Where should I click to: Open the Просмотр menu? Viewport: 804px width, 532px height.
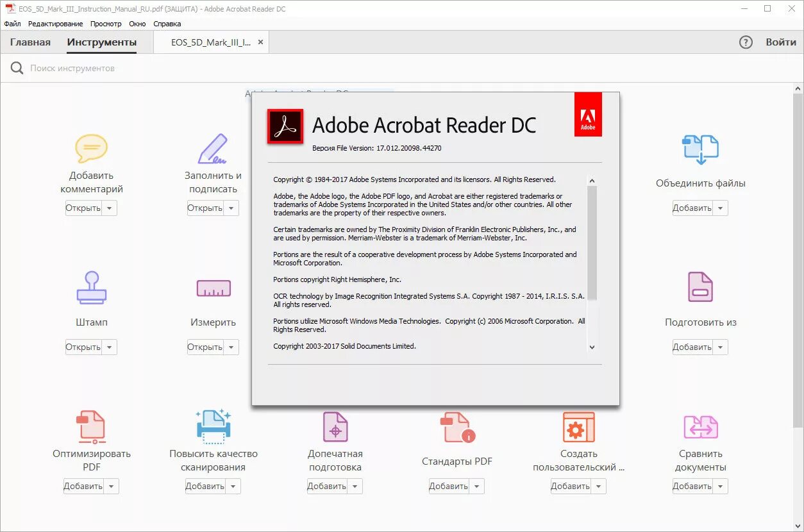pos(106,24)
